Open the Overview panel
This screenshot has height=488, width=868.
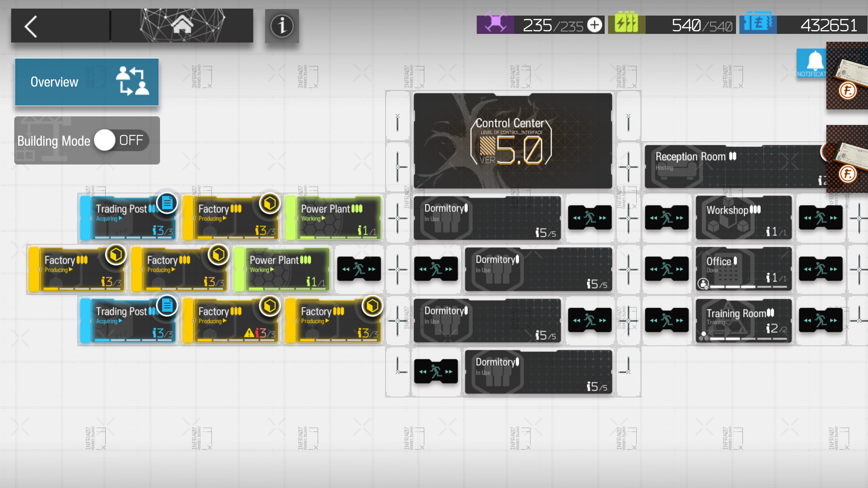point(87,82)
